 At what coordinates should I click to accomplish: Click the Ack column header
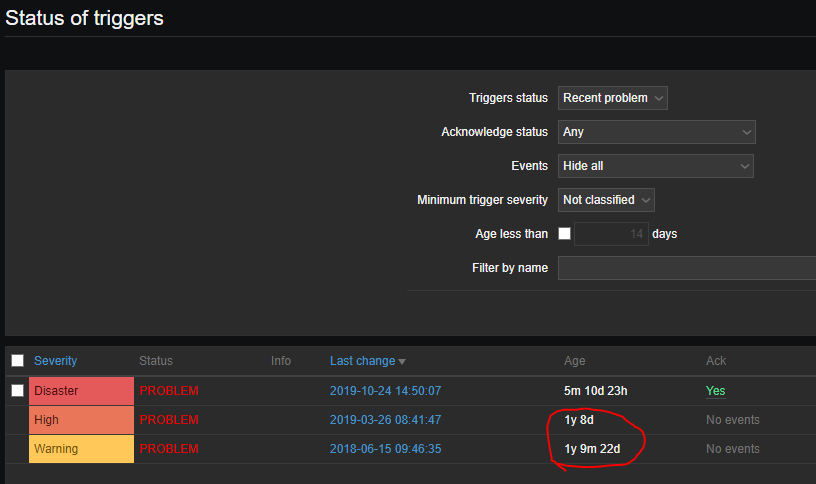pos(716,361)
